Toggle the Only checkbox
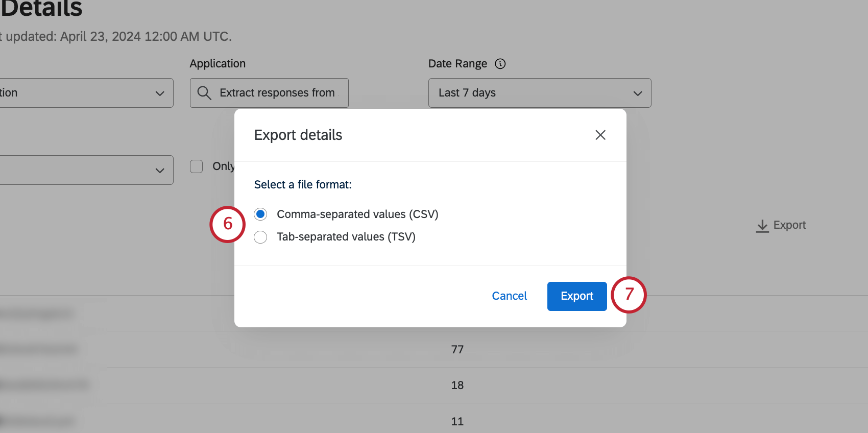The height and width of the screenshot is (433, 868). (x=197, y=166)
